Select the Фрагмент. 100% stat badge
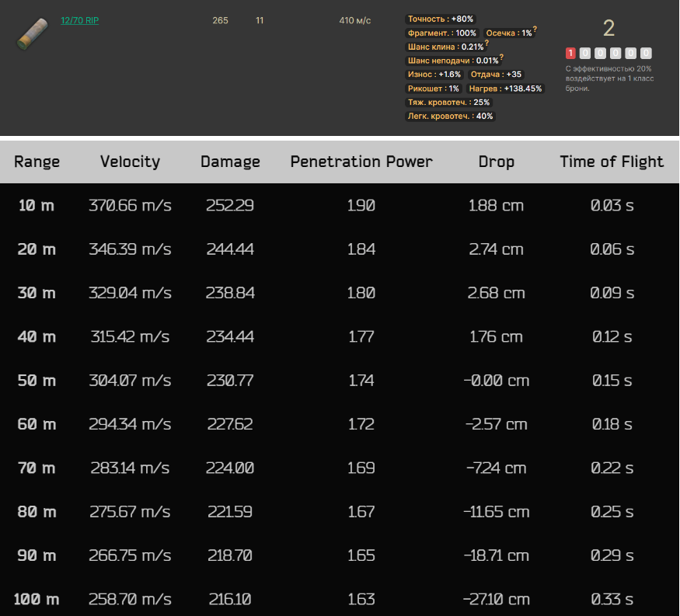The image size is (680, 616). point(441,33)
